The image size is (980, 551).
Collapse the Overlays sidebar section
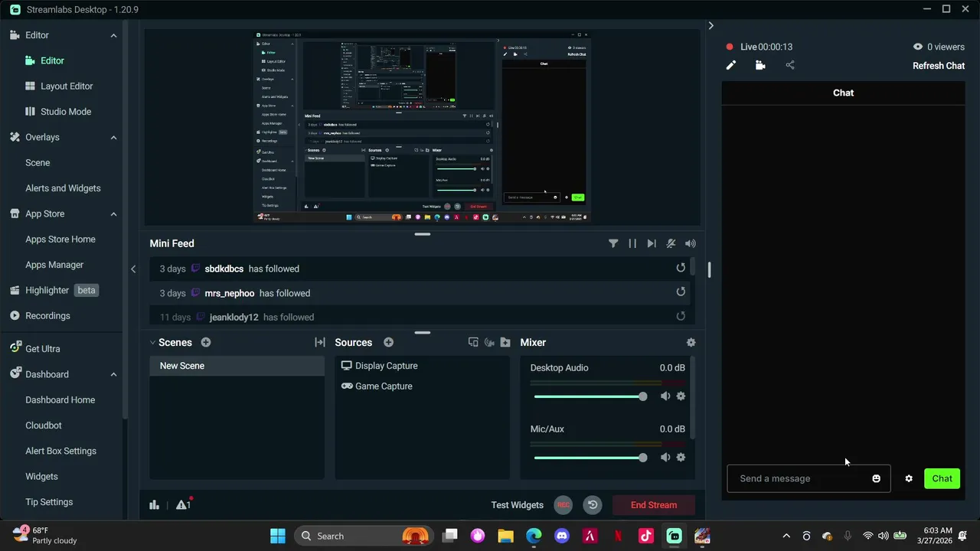113,138
